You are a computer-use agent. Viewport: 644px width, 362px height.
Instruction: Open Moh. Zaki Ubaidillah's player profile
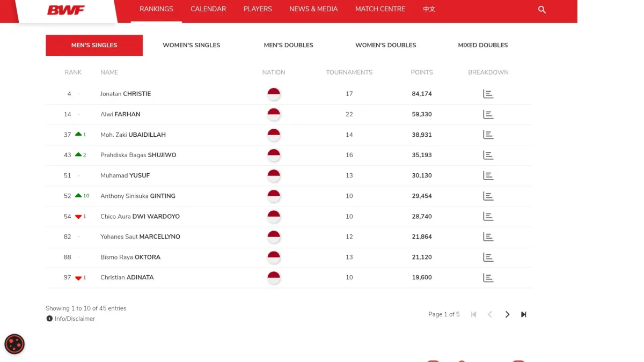133,135
